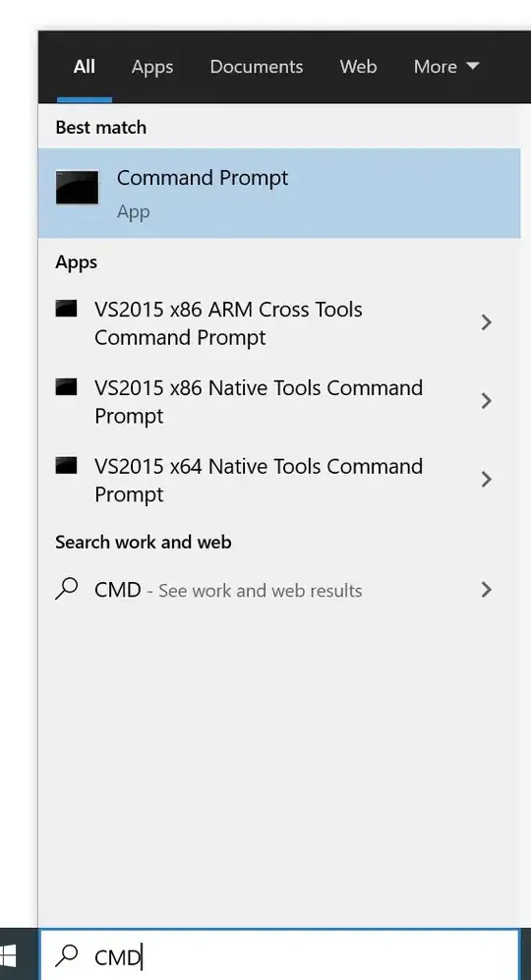This screenshot has width=531, height=980.
Task: Open the Windows Start button
Action: click(x=9, y=955)
